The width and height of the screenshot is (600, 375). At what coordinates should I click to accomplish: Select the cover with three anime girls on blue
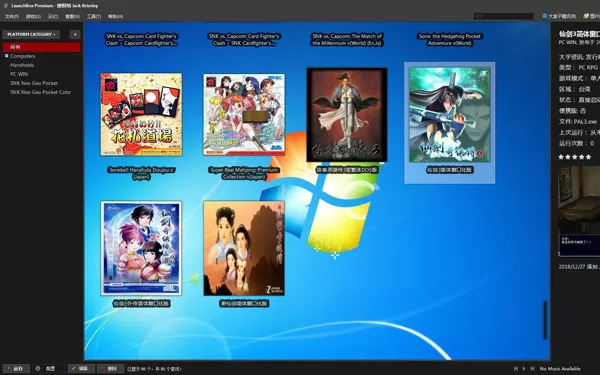[x=141, y=248]
